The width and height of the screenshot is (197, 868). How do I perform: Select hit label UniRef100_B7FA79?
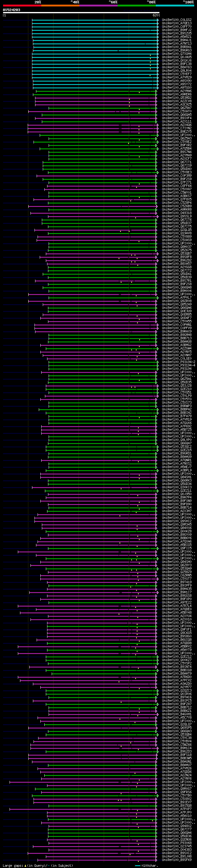coord(177,416)
